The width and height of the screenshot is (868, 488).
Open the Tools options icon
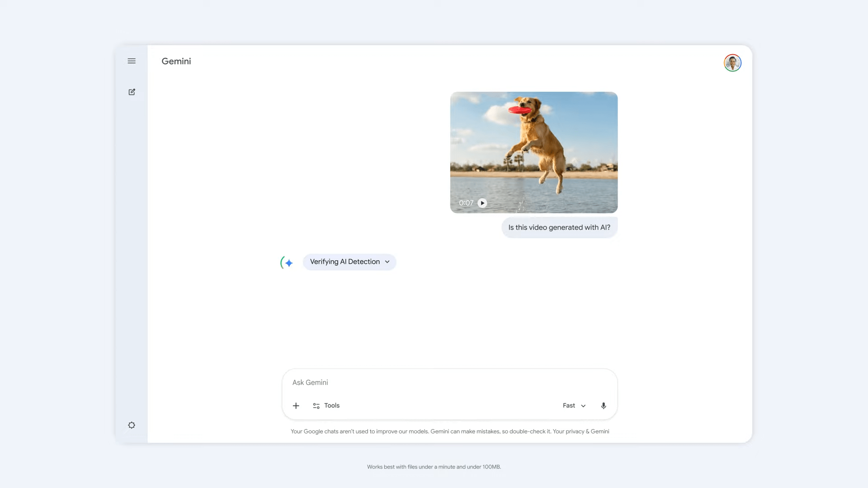pyautogui.click(x=316, y=405)
